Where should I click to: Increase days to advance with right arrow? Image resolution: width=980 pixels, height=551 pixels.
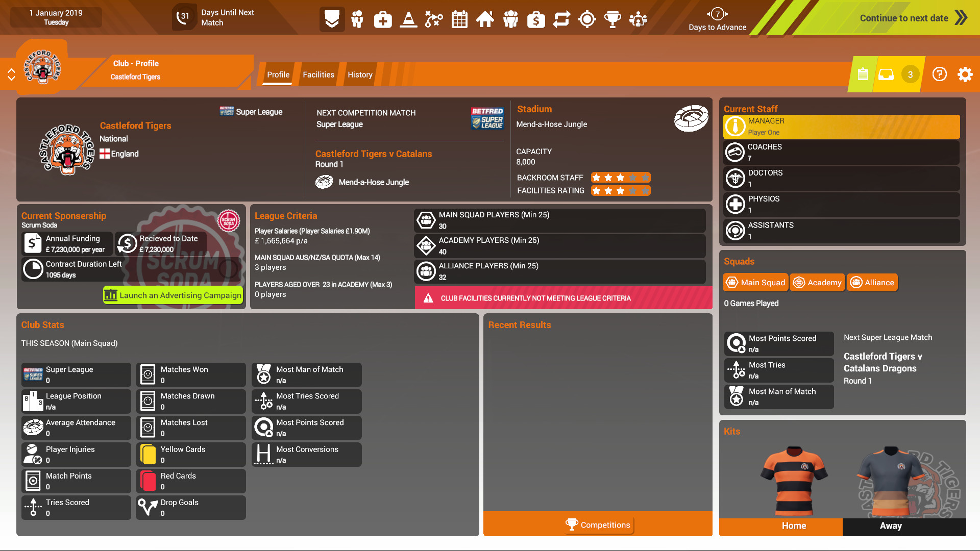point(727,14)
